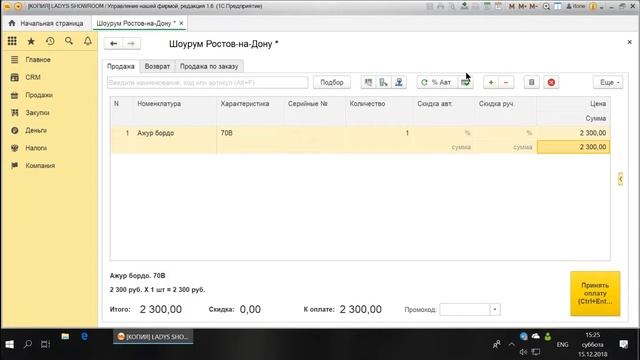Viewport: 640px width, 360px height.
Task: Open Начальная страница tab
Action: pyautogui.click(x=46, y=23)
